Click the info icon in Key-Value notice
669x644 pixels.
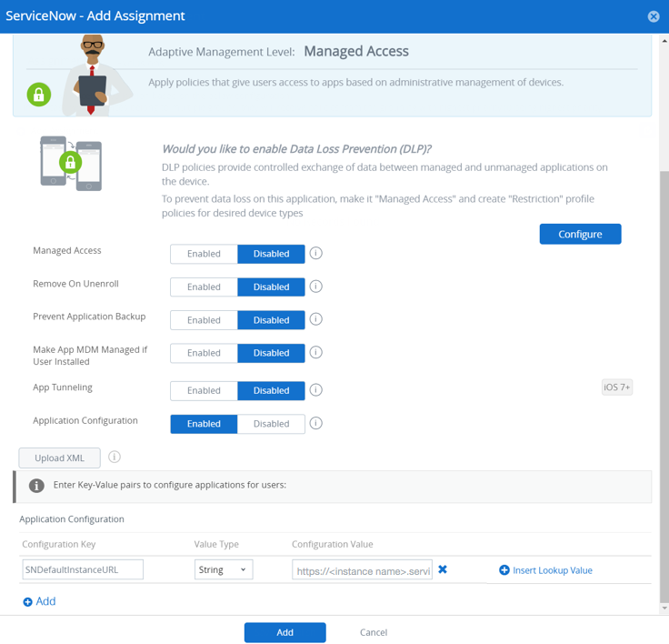point(36,486)
